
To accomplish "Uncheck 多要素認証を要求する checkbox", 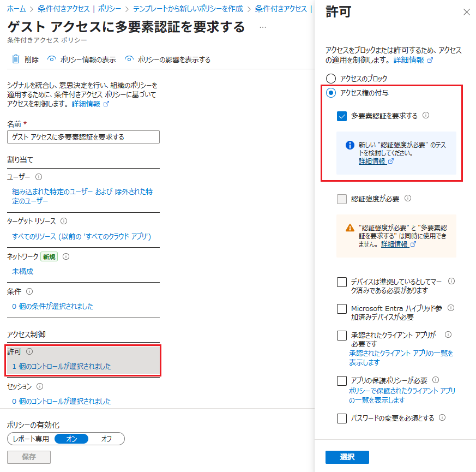I will (x=342, y=116).
